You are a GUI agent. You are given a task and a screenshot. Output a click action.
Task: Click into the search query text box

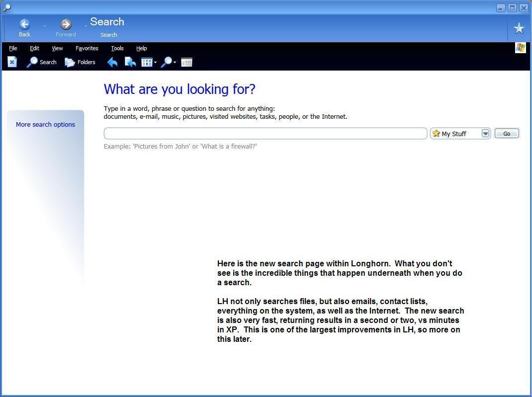pos(266,133)
